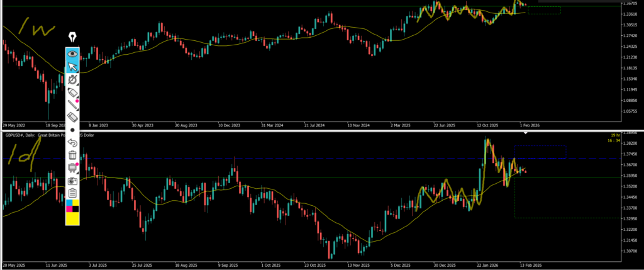Select the green dashed rectangle on weekly chart

click(x=544, y=10)
